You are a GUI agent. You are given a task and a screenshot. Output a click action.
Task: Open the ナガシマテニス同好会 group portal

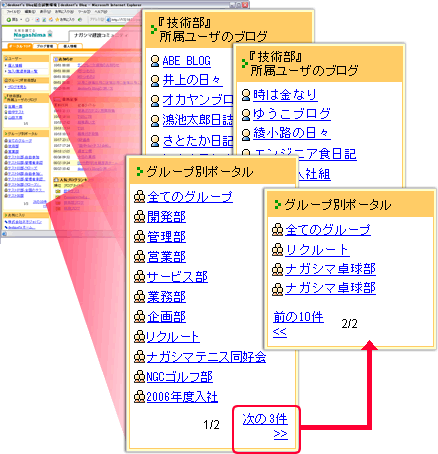tap(206, 357)
